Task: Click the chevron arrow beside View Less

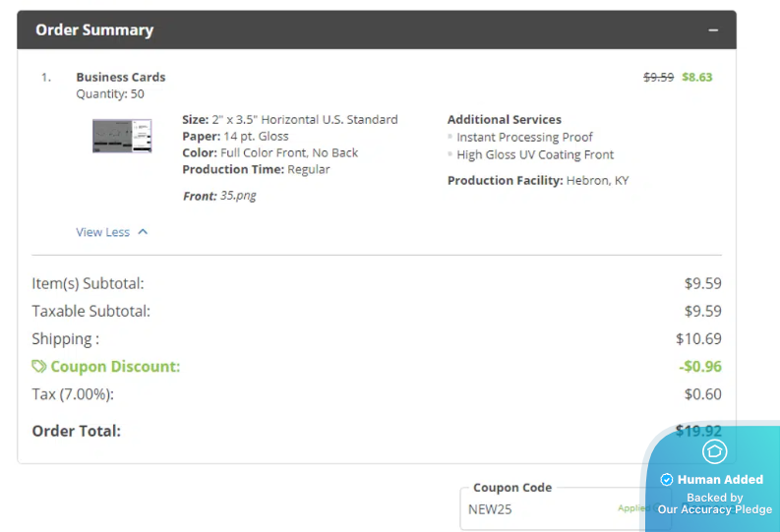Action: (x=143, y=232)
